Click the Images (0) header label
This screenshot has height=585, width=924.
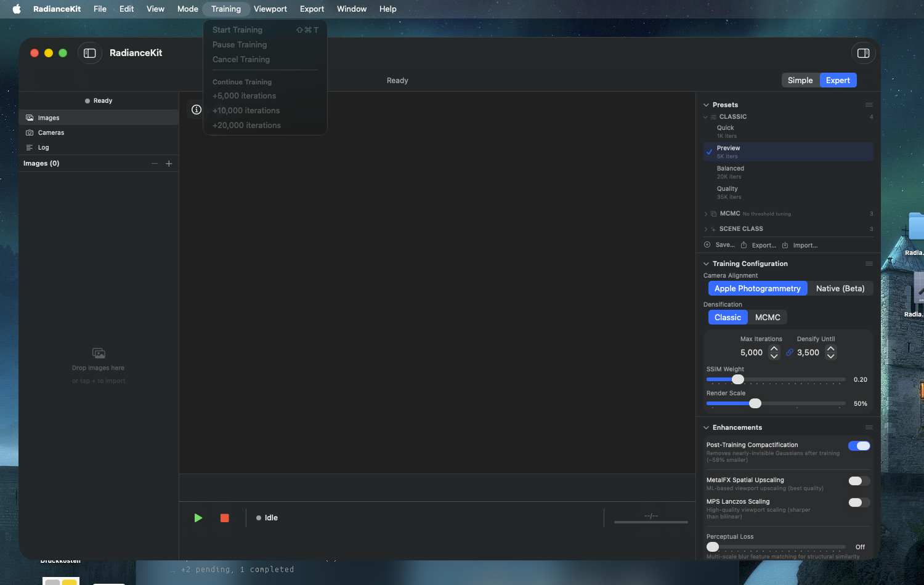point(41,163)
